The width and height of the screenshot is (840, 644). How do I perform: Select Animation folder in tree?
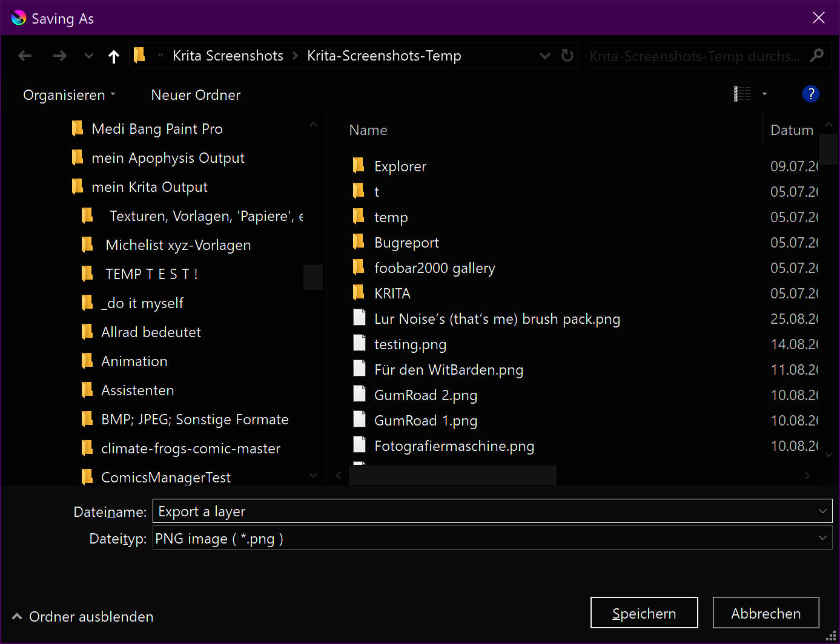click(x=134, y=361)
